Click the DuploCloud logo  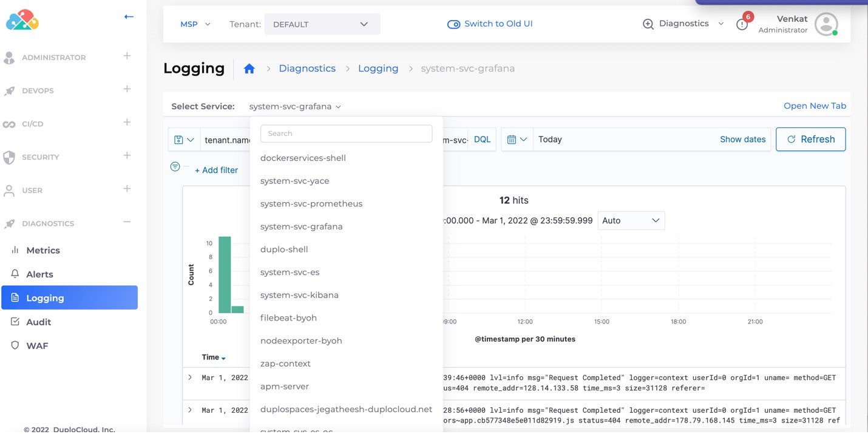coord(22,20)
